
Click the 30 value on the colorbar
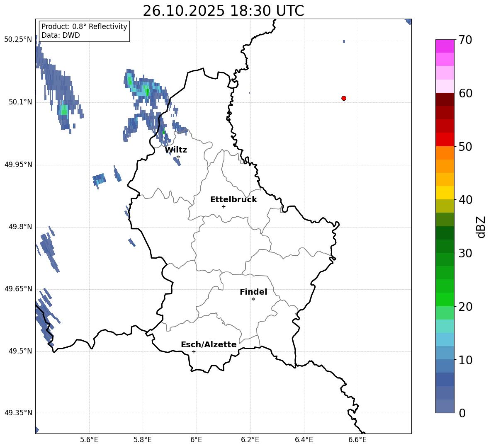[465, 253]
